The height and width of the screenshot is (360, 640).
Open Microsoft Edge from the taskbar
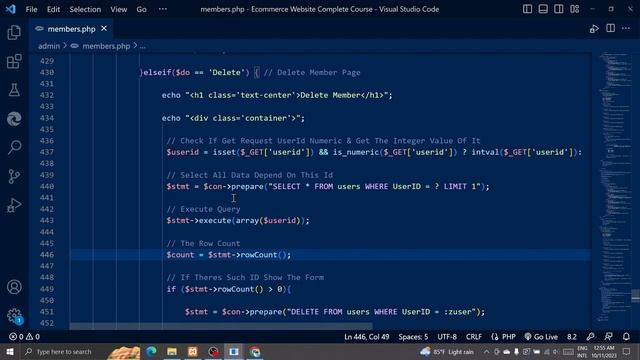[x=151, y=351]
